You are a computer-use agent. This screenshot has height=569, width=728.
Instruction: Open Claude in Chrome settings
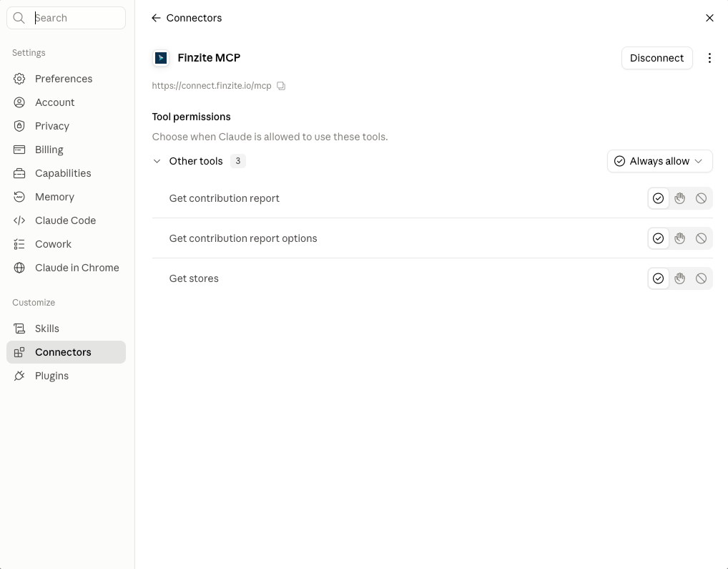pyautogui.click(x=66, y=268)
